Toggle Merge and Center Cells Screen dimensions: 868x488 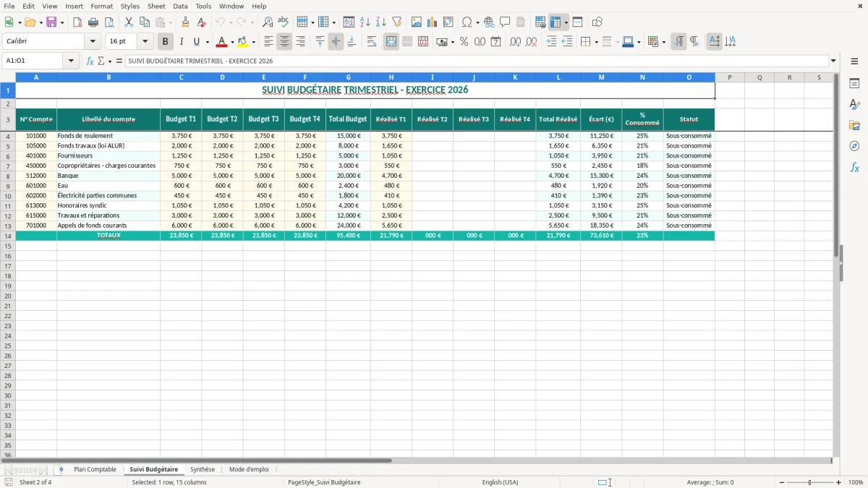pyautogui.click(x=391, y=42)
